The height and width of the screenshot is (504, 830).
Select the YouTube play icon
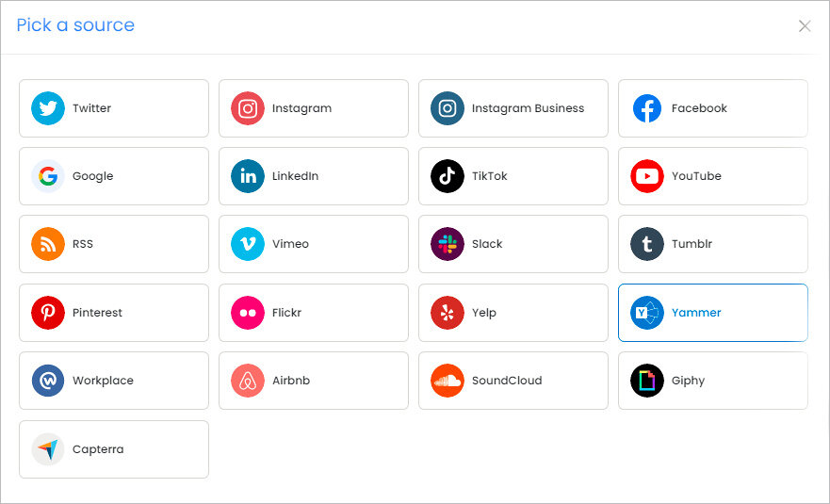point(647,176)
